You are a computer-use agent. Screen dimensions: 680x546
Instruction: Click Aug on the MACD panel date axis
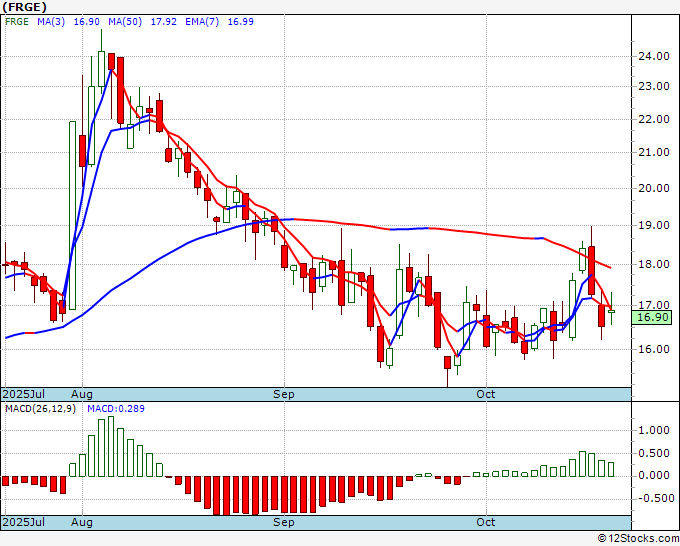click(82, 522)
